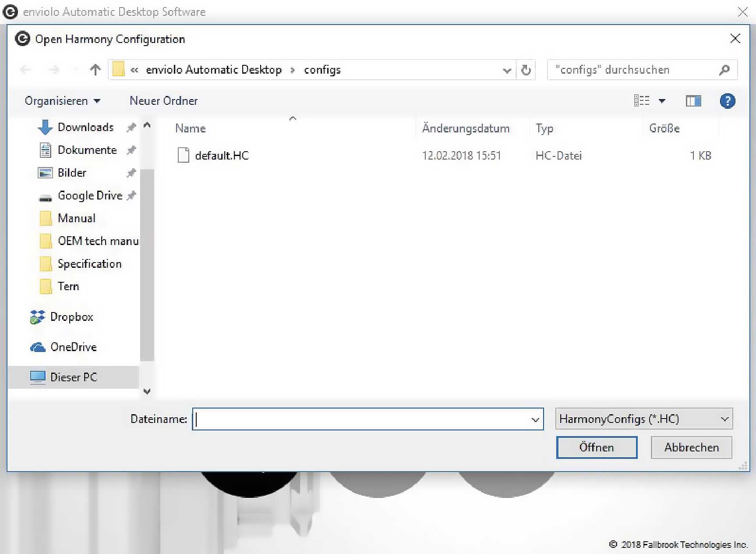Screen dimensions: 756x554
Task: Click the sidebar scroll down arrow
Action: click(x=147, y=391)
